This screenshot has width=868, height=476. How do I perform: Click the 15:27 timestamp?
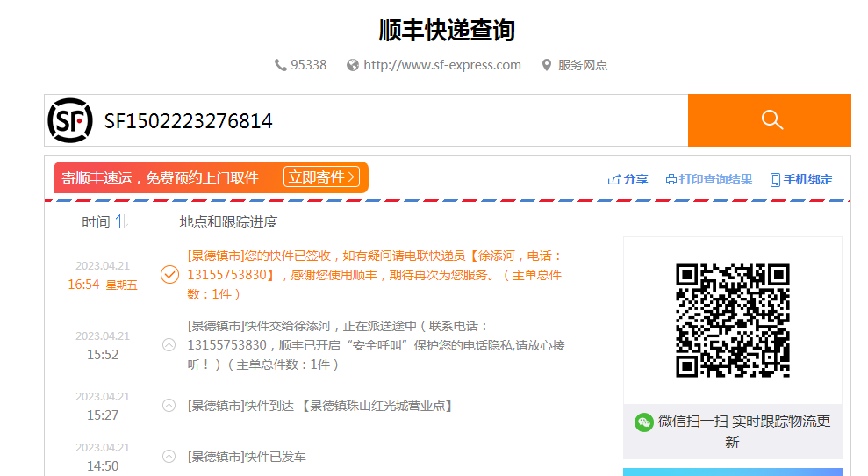103,415
